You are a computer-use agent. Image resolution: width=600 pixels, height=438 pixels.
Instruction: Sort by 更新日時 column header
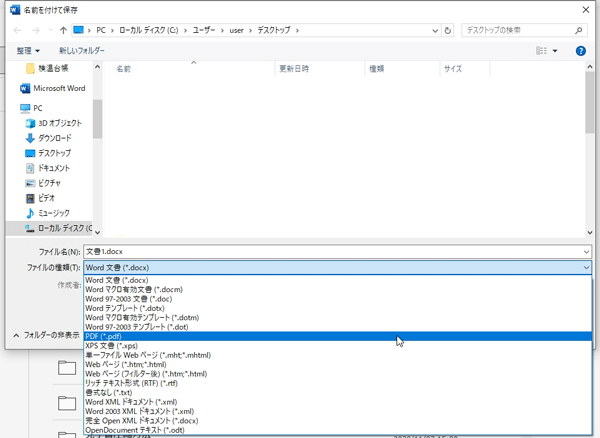(x=294, y=69)
